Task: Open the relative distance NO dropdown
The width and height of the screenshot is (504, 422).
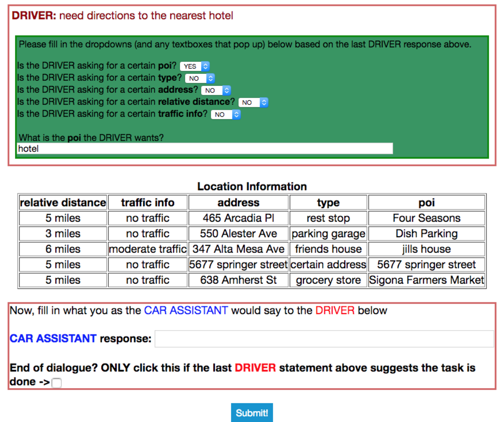Action: [x=253, y=102]
